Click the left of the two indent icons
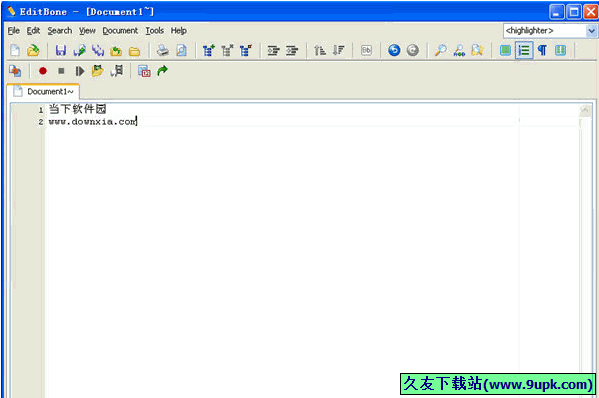Image resolution: width=599 pixels, height=398 pixels. tap(274, 50)
